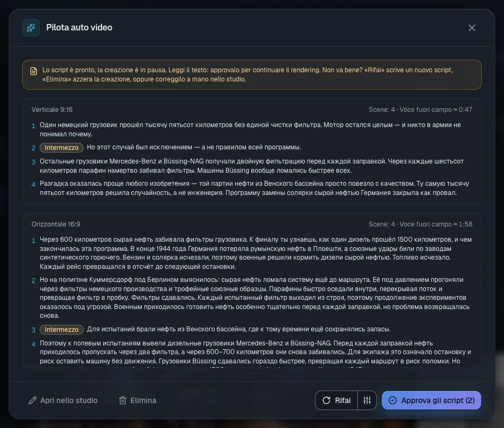Image resolution: width=504 pixels, height=428 pixels.
Task: Open script via Apri nello studio
Action: [x=63, y=400]
